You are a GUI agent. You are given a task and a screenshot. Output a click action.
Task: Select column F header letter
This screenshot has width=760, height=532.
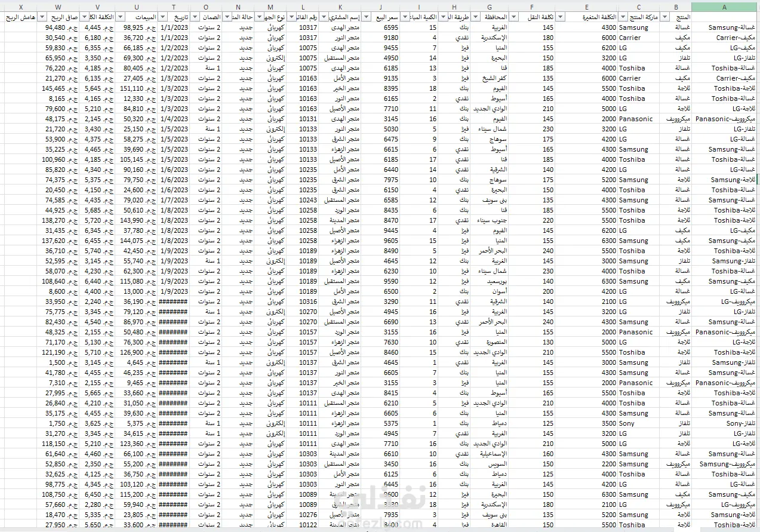coord(532,7)
